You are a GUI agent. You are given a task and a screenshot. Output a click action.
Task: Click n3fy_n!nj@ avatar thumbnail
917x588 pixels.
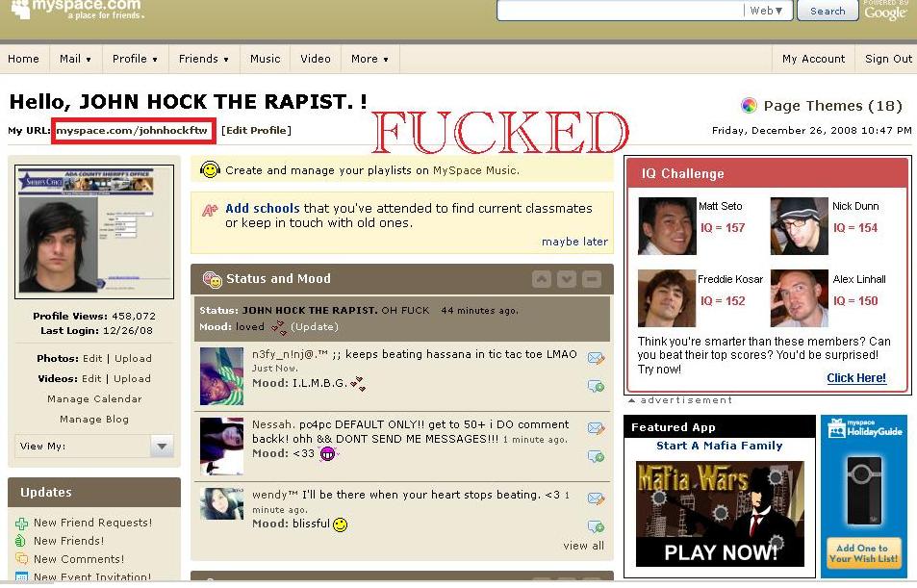(x=221, y=376)
